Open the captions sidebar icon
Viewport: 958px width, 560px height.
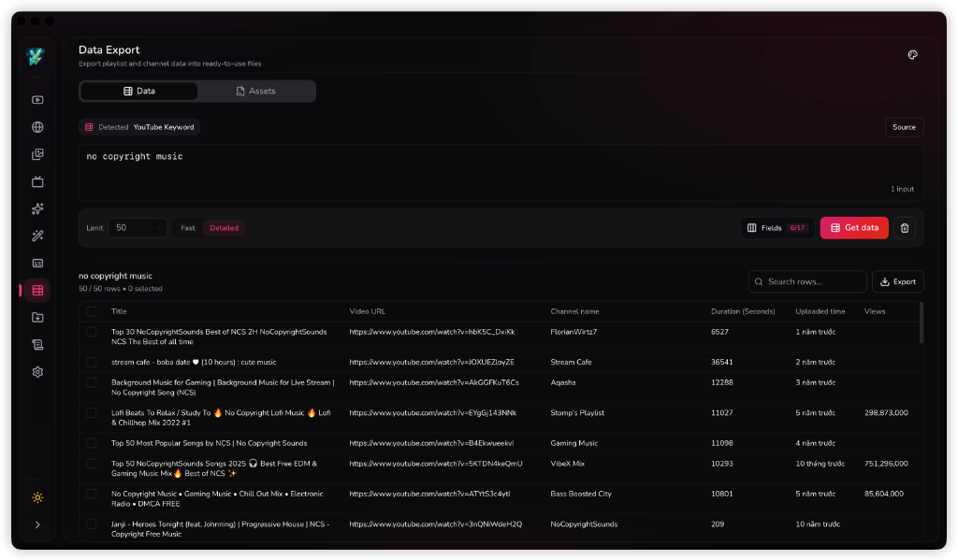point(37,264)
